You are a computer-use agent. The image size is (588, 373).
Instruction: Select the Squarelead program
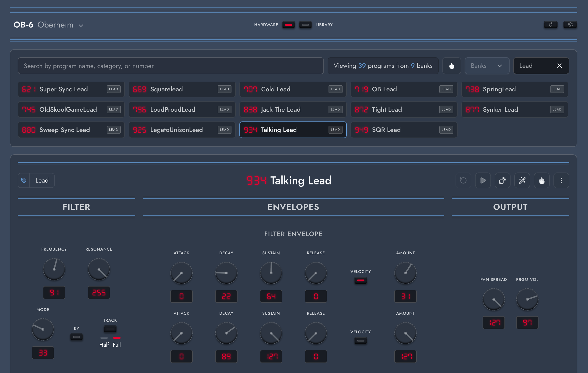182,89
